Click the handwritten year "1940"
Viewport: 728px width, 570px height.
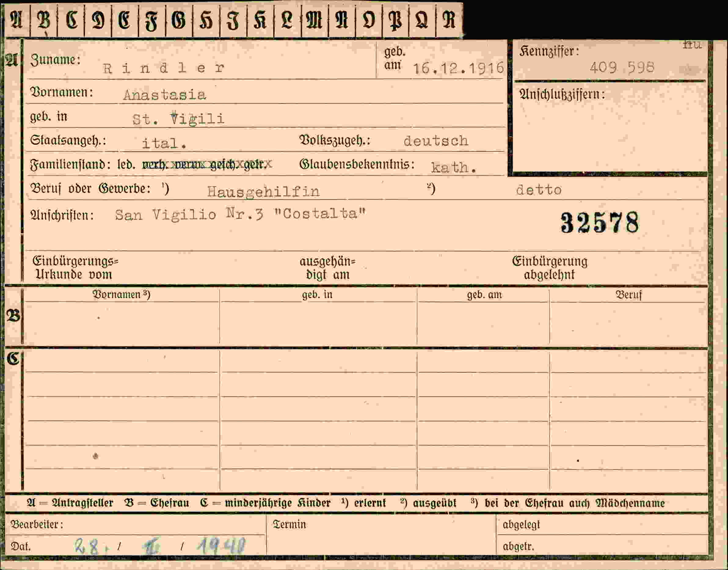pos(221,546)
